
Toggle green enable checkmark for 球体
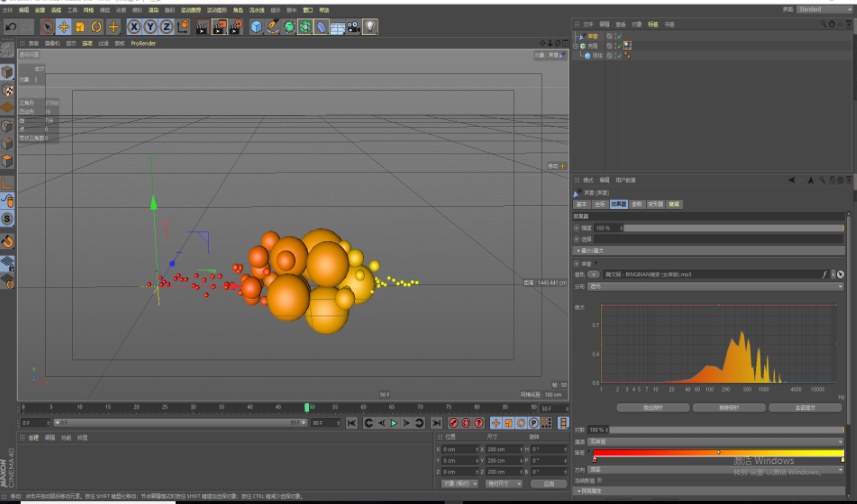coord(619,55)
